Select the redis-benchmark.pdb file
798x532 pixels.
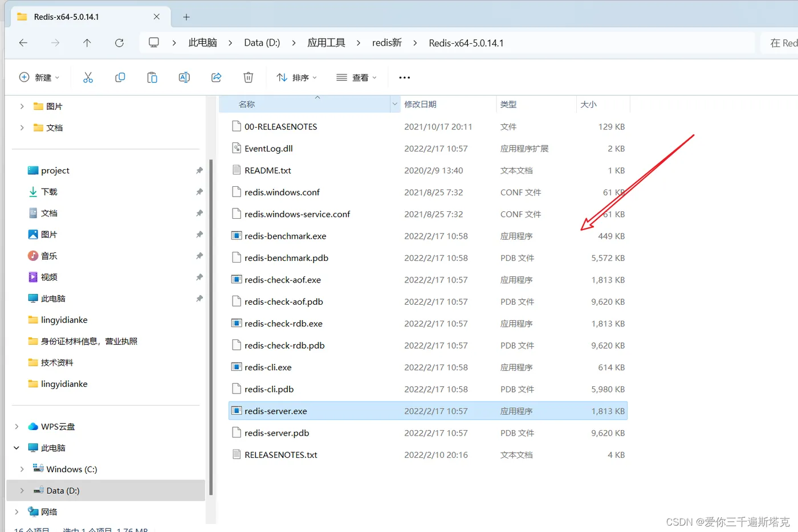pos(428,257)
